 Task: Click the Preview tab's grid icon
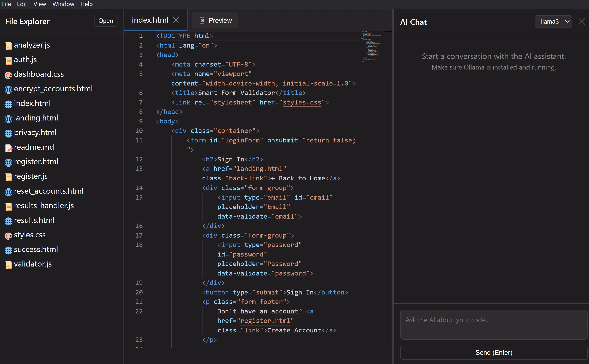202,21
